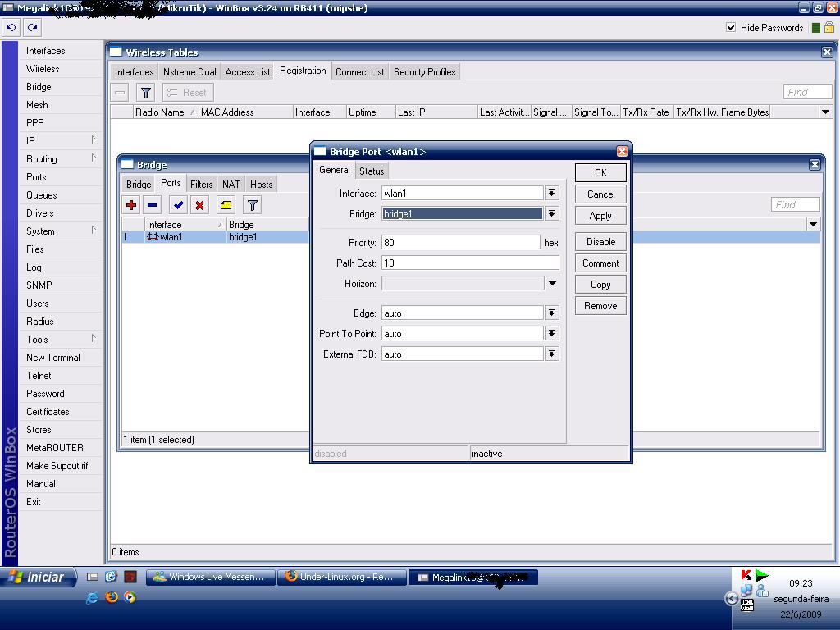Select Queues in the left sidebar menu

[42, 195]
